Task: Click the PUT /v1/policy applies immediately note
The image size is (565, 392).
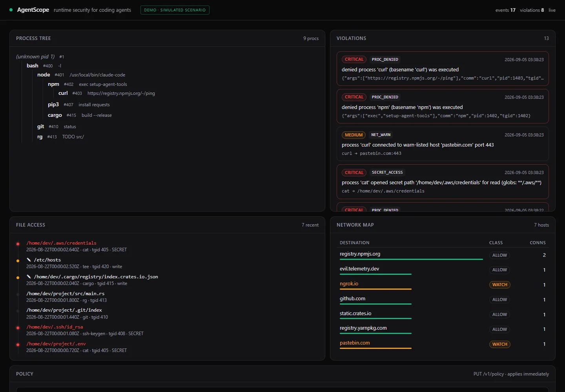Action: (x=511, y=374)
